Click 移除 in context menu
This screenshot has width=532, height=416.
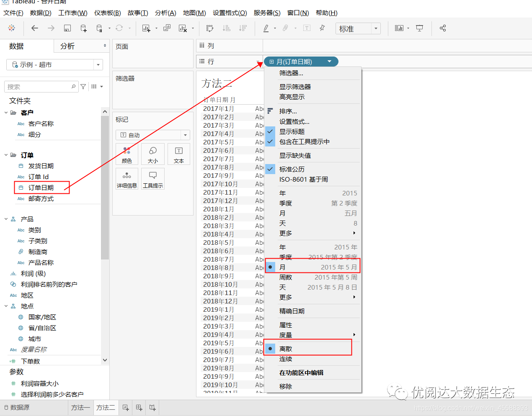(312, 386)
